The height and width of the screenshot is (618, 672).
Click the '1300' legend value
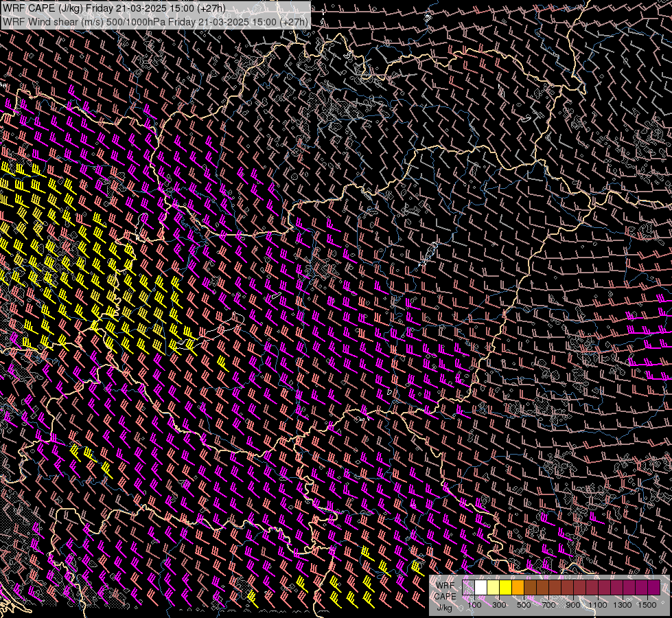[x=623, y=605]
